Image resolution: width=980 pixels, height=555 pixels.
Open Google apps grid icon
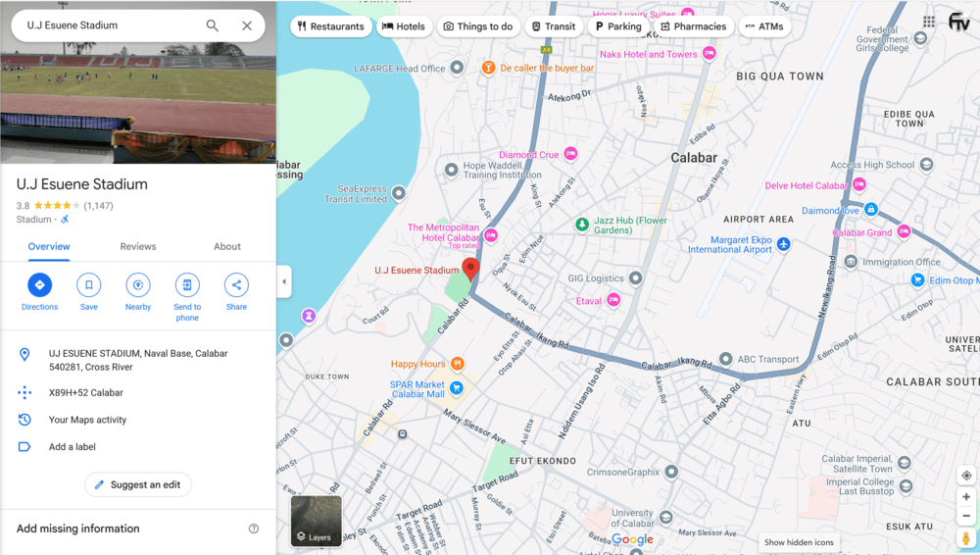929,22
